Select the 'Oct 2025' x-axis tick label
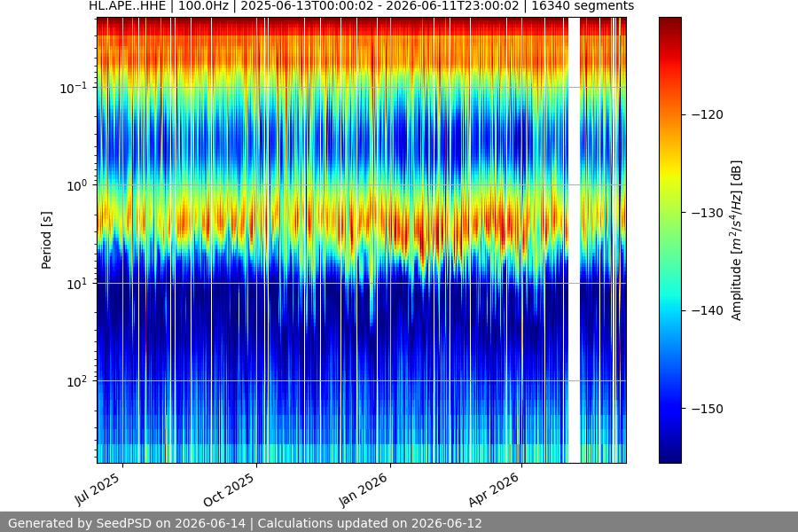The image size is (798, 532). (x=229, y=489)
